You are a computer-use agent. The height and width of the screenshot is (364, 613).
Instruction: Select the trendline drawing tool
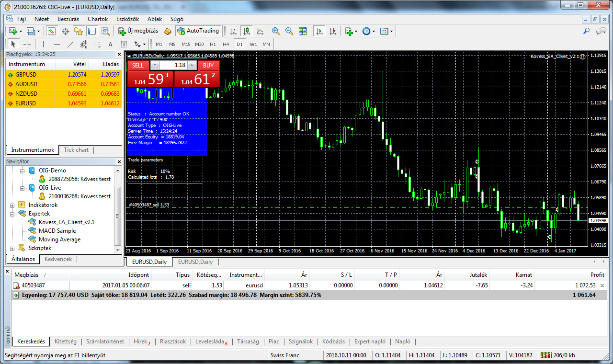pyautogui.click(x=70, y=44)
